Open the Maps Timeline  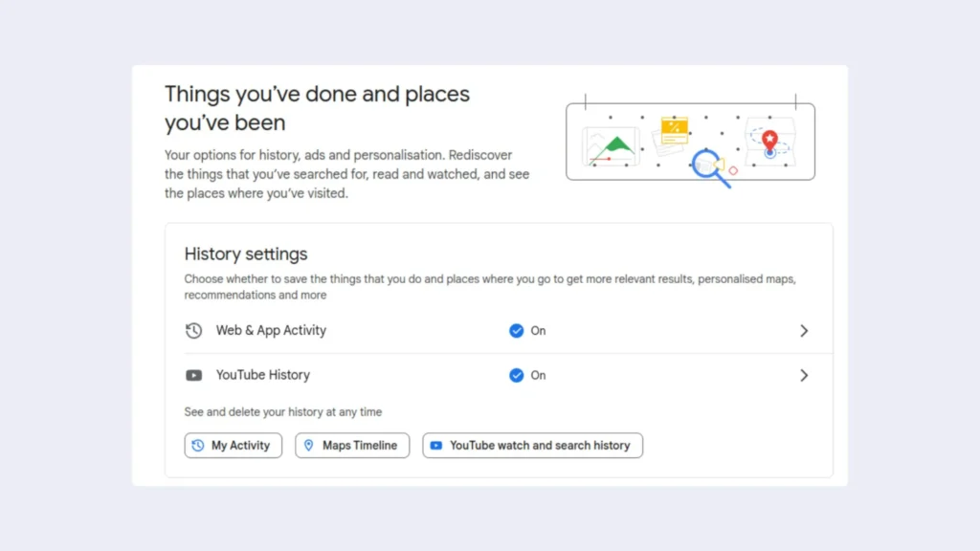click(352, 445)
